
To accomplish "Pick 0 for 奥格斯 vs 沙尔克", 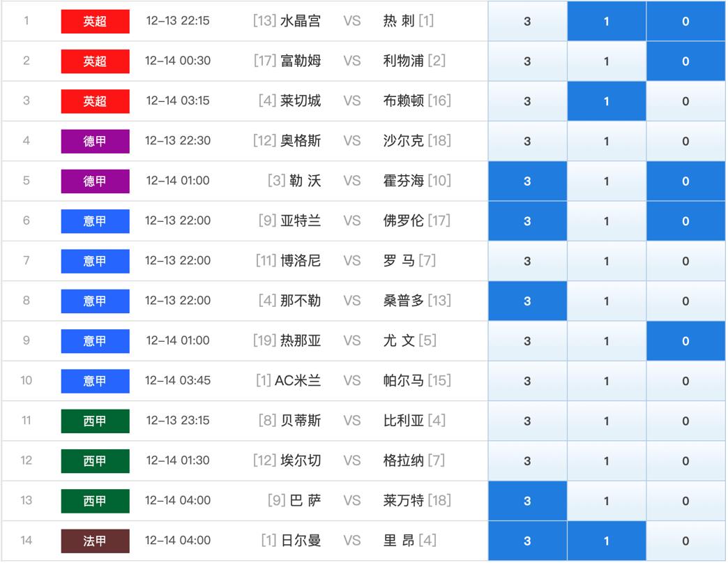I will [x=685, y=141].
